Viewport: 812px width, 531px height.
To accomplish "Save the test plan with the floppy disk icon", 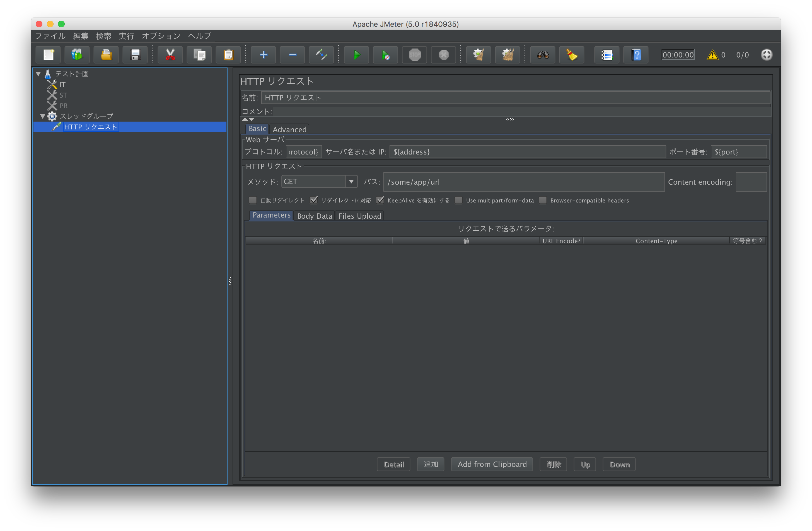I will pyautogui.click(x=135, y=55).
